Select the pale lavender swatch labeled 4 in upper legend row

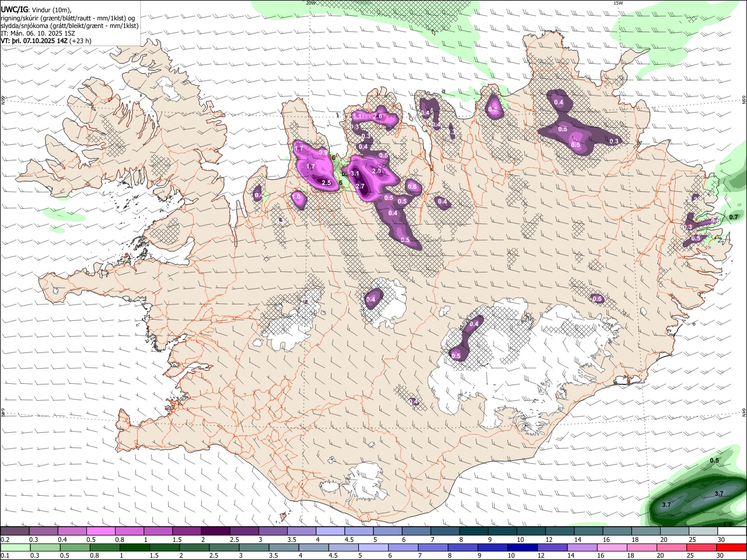point(330,531)
